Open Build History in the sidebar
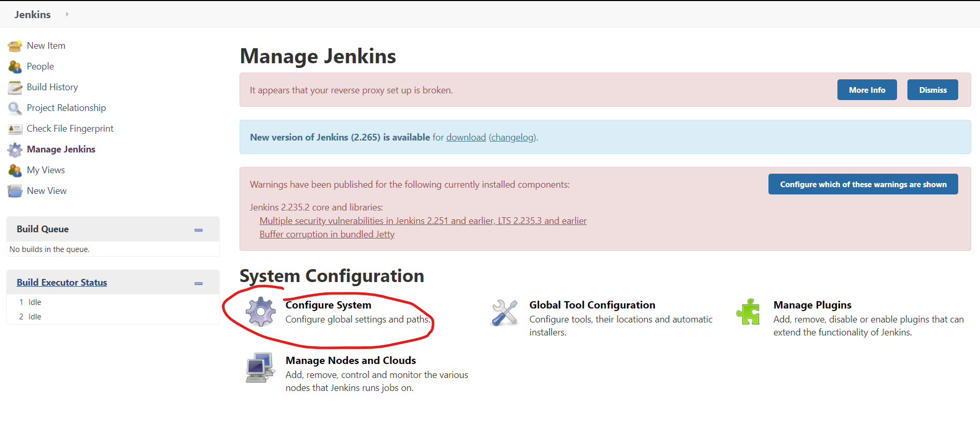The height and width of the screenshot is (421, 980). [x=52, y=87]
